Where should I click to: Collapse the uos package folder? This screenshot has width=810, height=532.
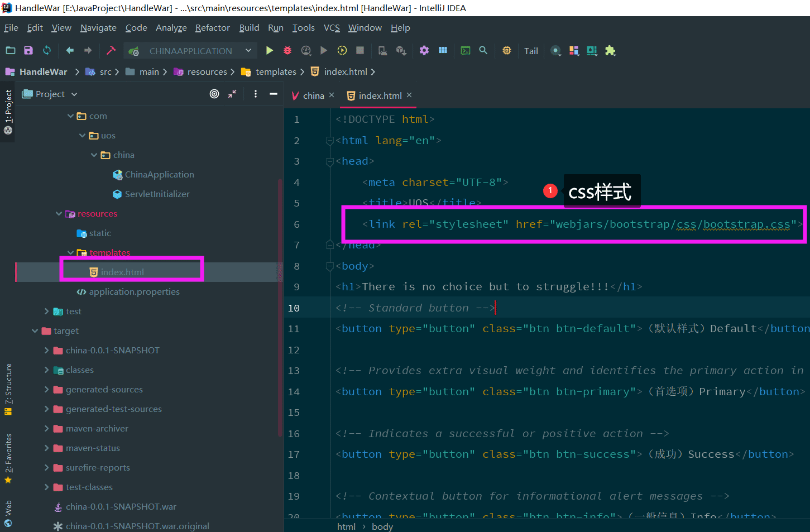click(x=83, y=136)
